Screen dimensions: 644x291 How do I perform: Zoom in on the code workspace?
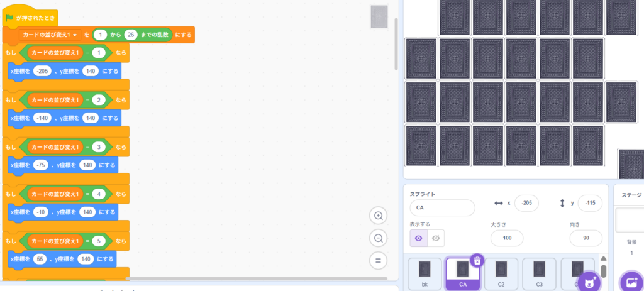379,216
